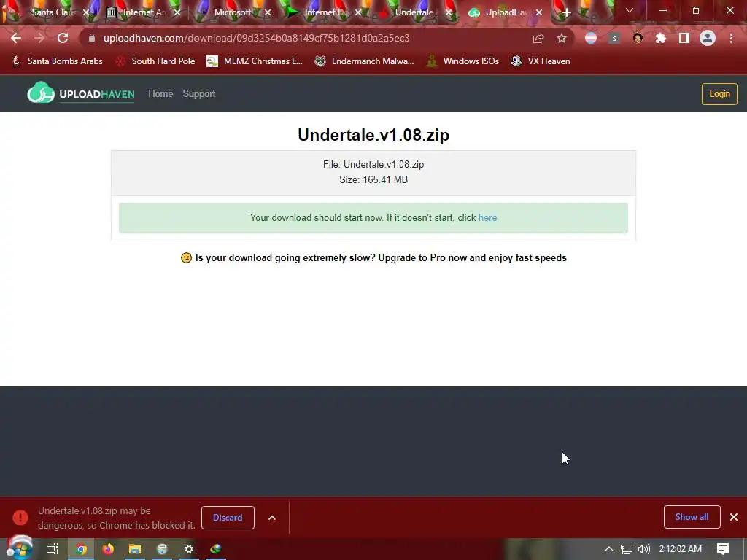Viewport: 747px width, 560px height.
Task: Open File Explorer from the taskbar
Action: coord(135,549)
